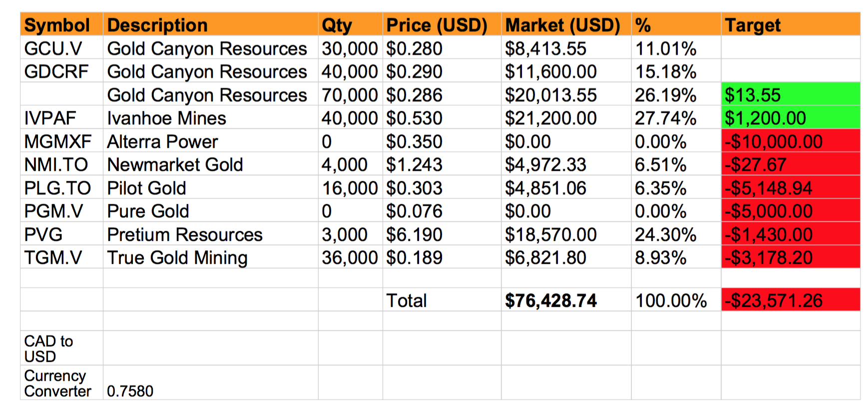
Task: Click the $0.076 price cell
Action: tap(442, 210)
